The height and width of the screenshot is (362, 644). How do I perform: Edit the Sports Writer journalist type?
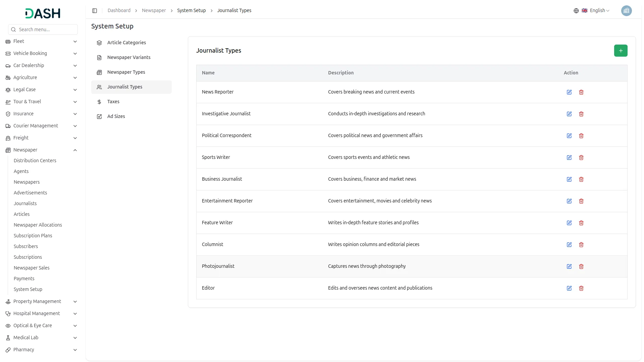pos(569,158)
